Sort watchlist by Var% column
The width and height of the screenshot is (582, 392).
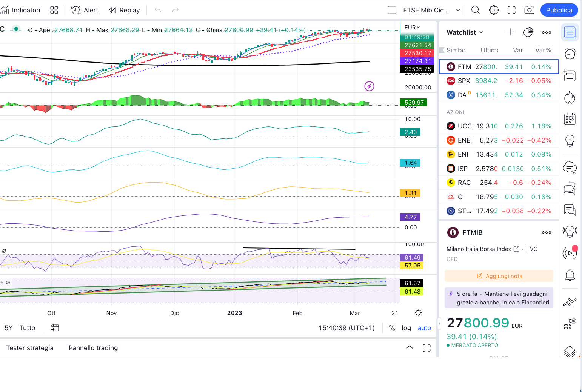[x=543, y=50]
